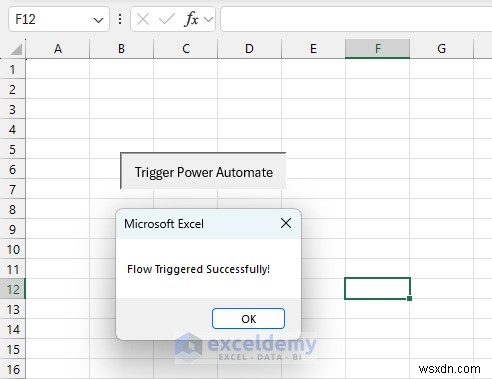The width and height of the screenshot is (492, 379).
Task: Click the Insert Function fx icon
Action: coord(191,19)
